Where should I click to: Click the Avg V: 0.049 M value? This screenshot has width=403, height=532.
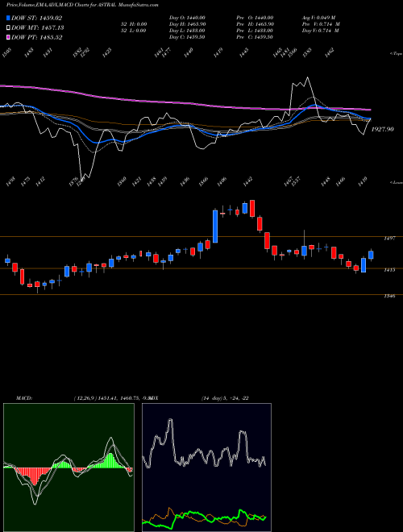[318, 18]
